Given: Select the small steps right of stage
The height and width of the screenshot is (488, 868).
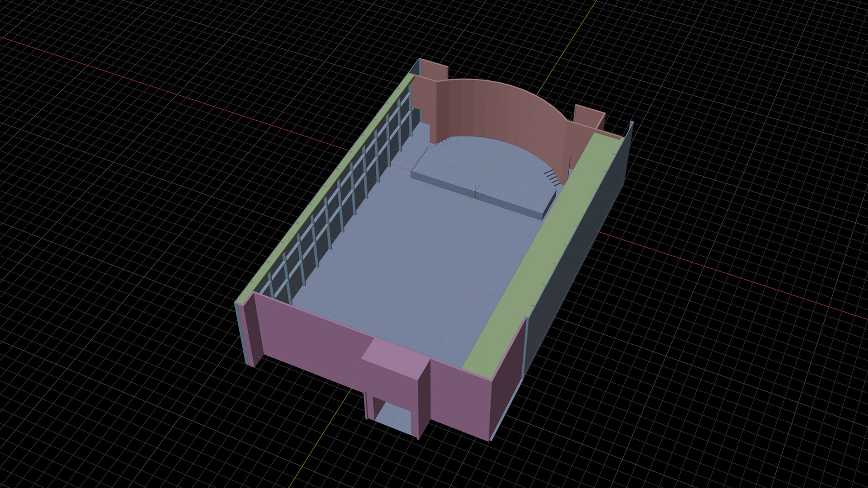Looking at the screenshot, I should pyautogui.click(x=552, y=178).
